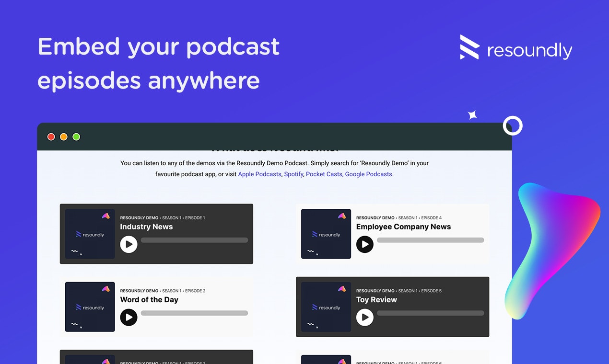Play the Industry News episode
The image size is (609, 364).
[x=129, y=244]
